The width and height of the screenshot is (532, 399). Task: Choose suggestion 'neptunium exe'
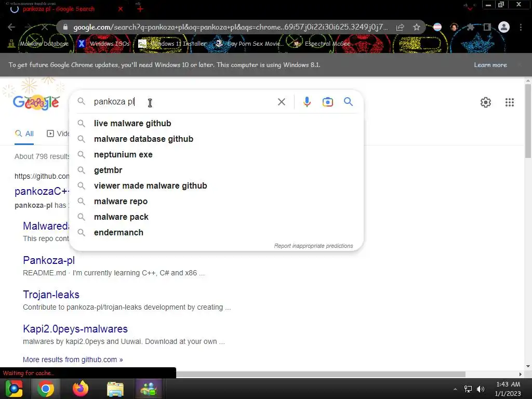[x=216, y=155]
